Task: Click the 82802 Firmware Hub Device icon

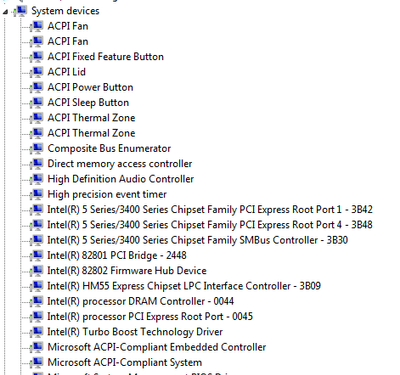Action: [36, 271]
